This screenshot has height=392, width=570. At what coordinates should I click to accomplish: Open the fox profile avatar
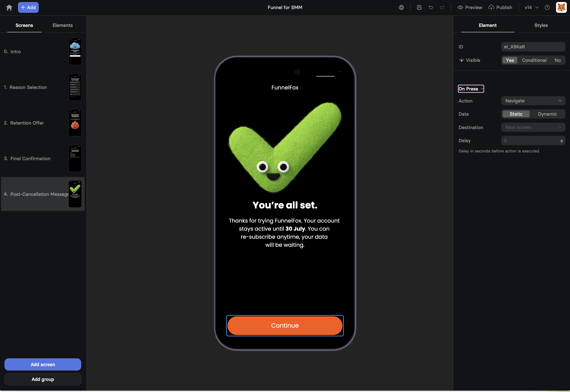point(561,8)
